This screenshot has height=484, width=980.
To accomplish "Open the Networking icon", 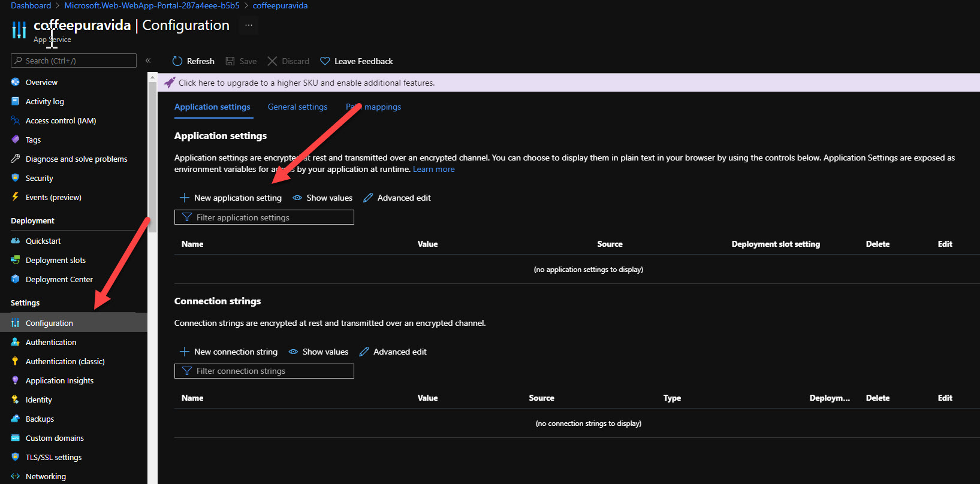I will 16,476.
